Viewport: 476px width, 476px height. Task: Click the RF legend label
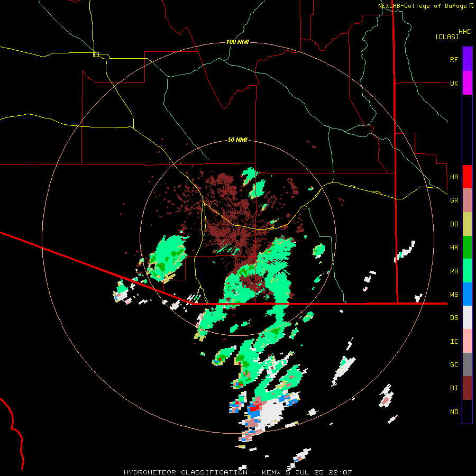pos(454,60)
